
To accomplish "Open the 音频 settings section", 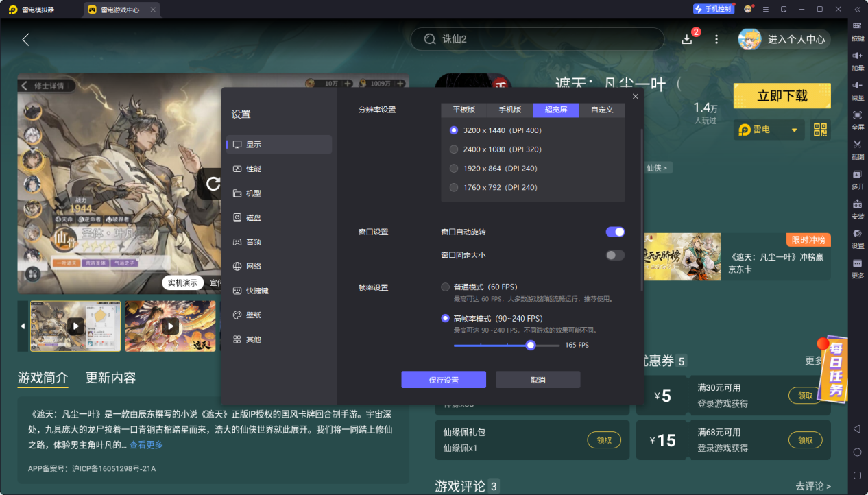I will click(279, 242).
